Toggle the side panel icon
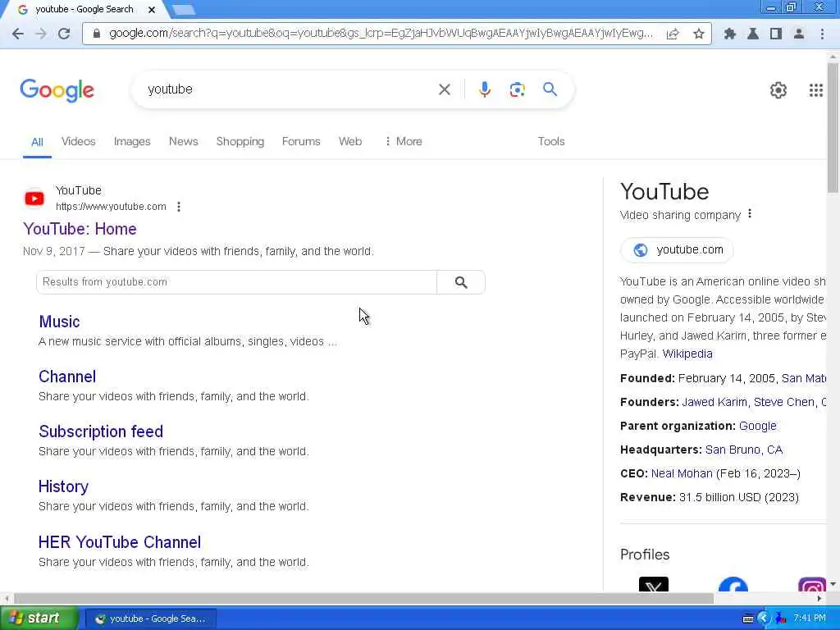Image resolution: width=840 pixels, height=630 pixels. coord(776,34)
